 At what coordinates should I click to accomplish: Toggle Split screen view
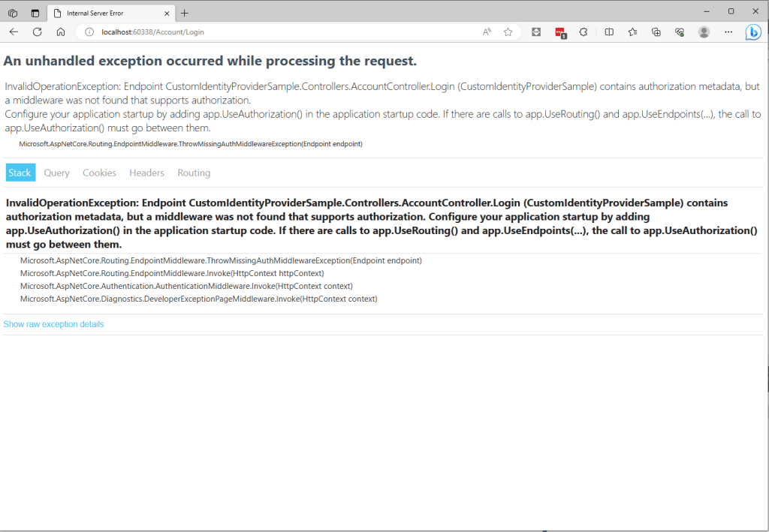609,32
